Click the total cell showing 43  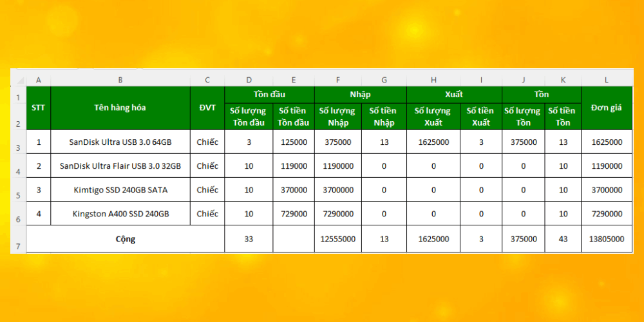(x=563, y=239)
